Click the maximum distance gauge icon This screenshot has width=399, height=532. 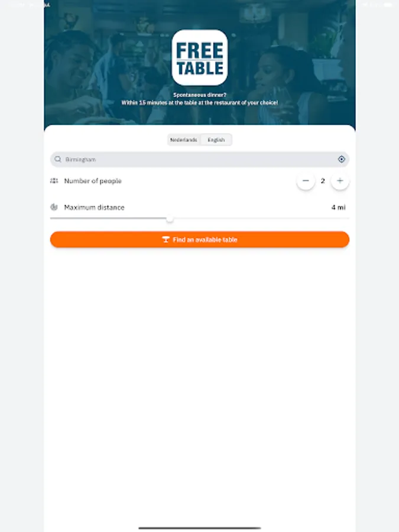(x=54, y=207)
